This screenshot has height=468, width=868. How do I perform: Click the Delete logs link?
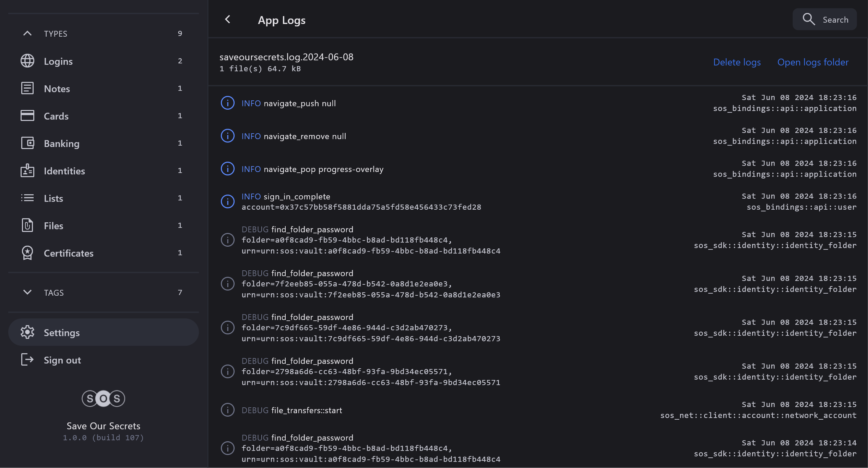737,62
